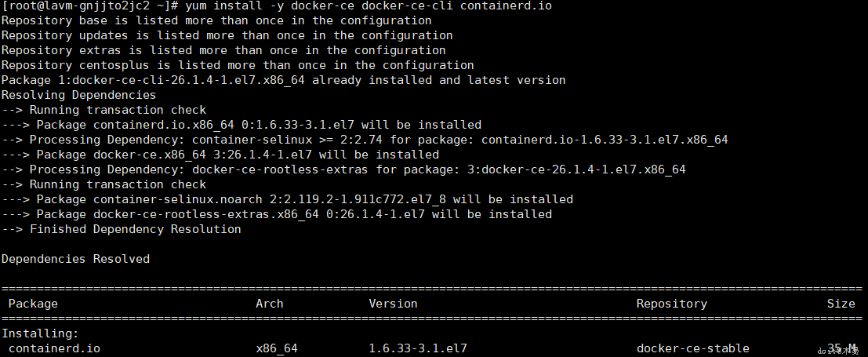Click the 'Repository centosplus' warning line
This screenshot has height=357, width=868.
237,65
